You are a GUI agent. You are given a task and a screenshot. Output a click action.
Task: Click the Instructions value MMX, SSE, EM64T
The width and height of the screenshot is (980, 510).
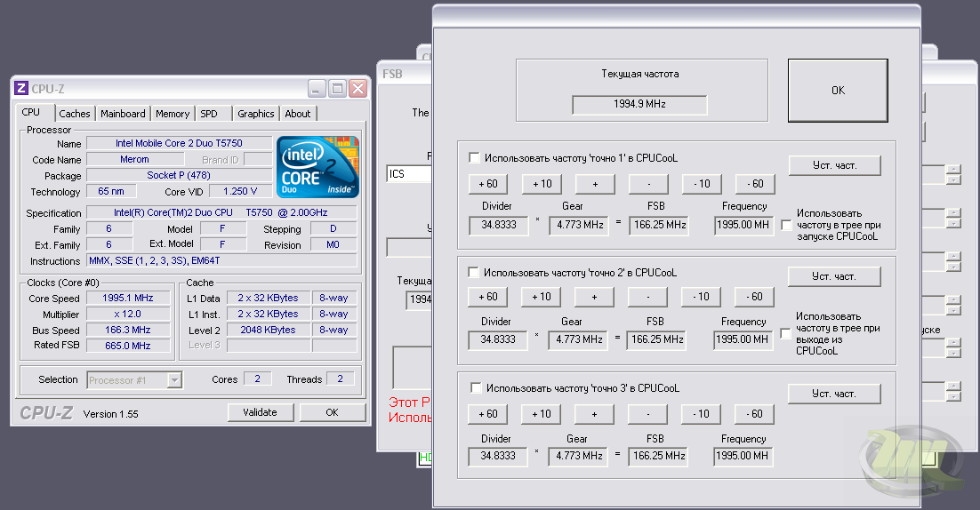tap(221, 260)
